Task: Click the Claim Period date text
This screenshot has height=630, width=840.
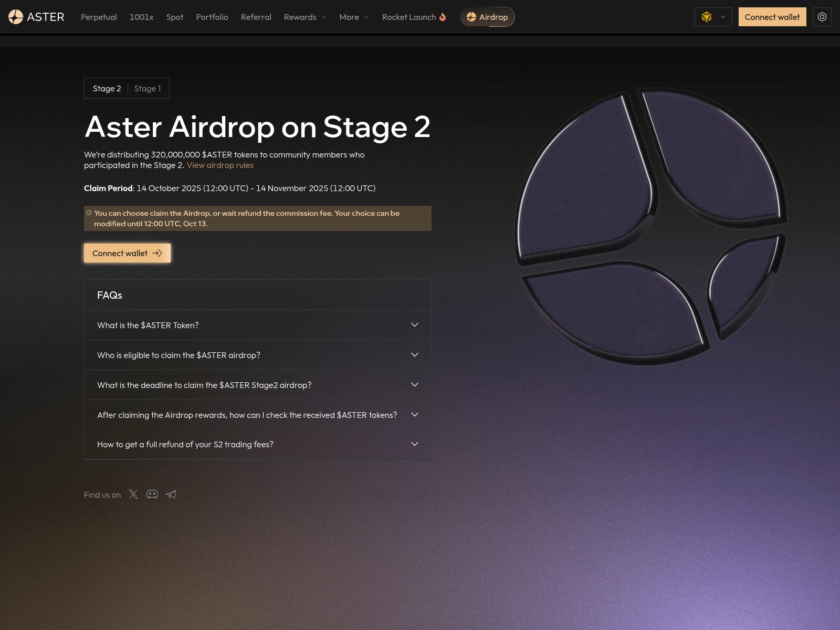Action: pyautogui.click(x=230, y=188)
